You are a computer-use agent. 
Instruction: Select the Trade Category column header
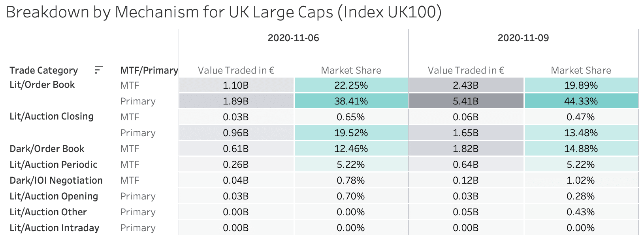tap(43, 70)
